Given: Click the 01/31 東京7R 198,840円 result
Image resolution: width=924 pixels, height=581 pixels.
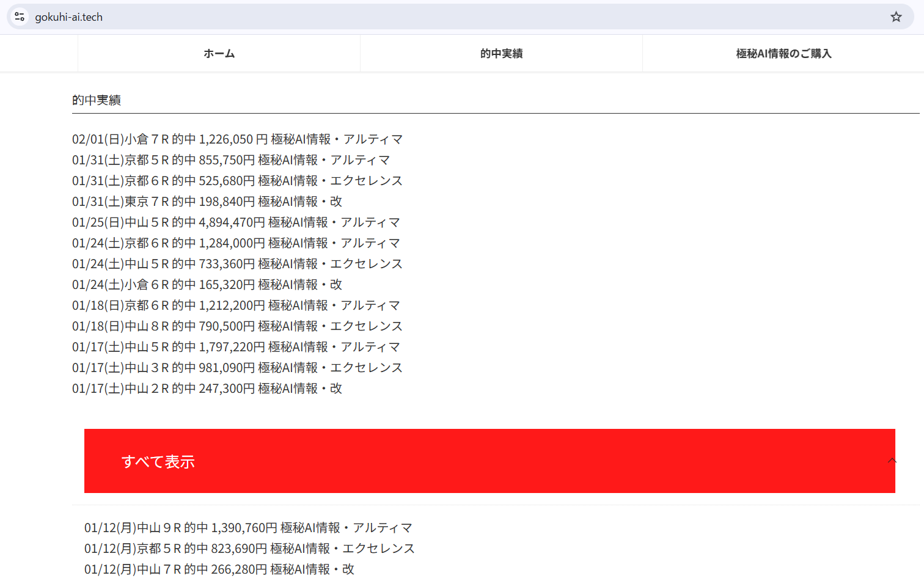Looking at the screenshot, I should (x=207, y=202).
